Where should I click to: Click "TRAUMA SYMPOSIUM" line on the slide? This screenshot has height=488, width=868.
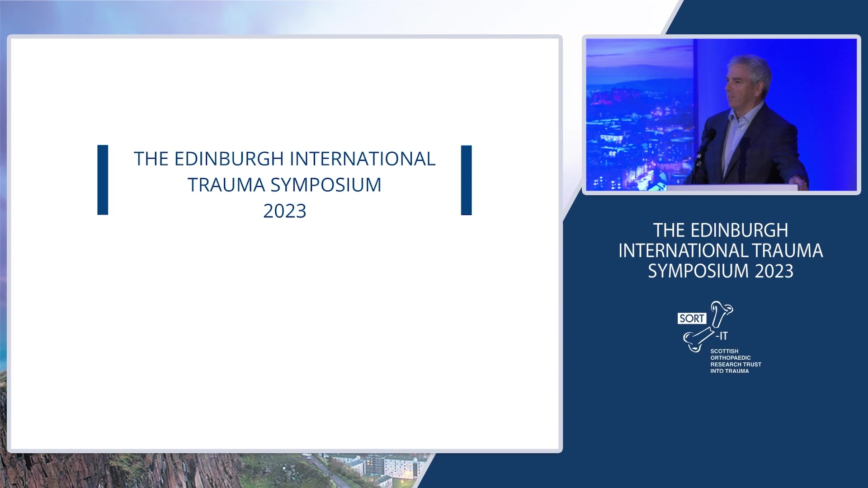point(284,185)
